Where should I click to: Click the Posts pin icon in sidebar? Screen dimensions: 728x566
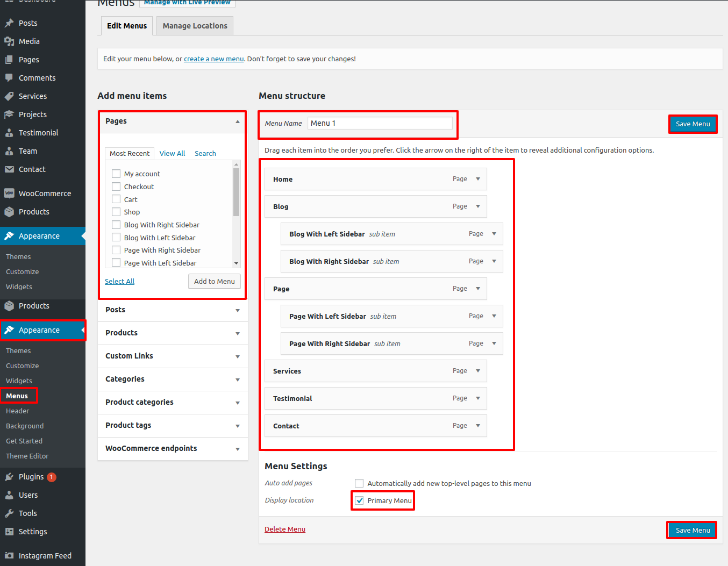pyautogui.click(x=9, y=23)
